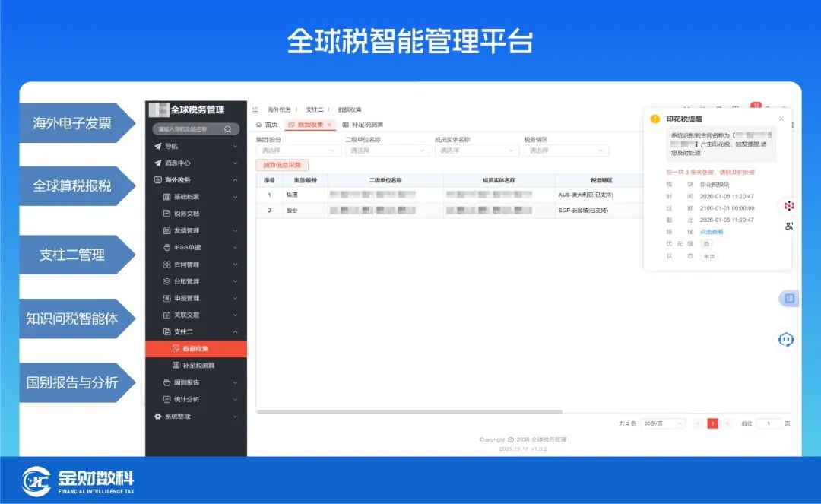Select 补足税测算 in the sidebar menu

[x=196, y=366]
